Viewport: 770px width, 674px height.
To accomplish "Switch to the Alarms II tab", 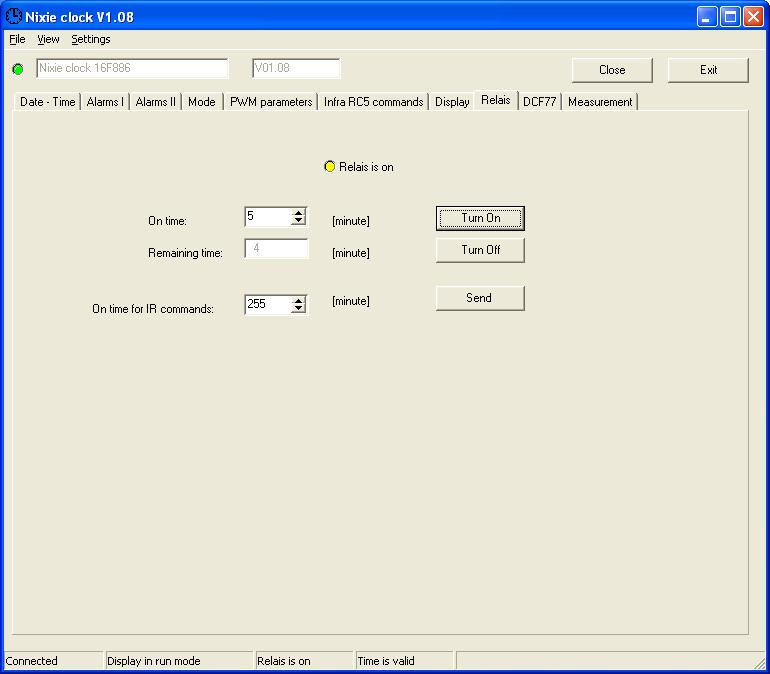I will coord(155,102).
